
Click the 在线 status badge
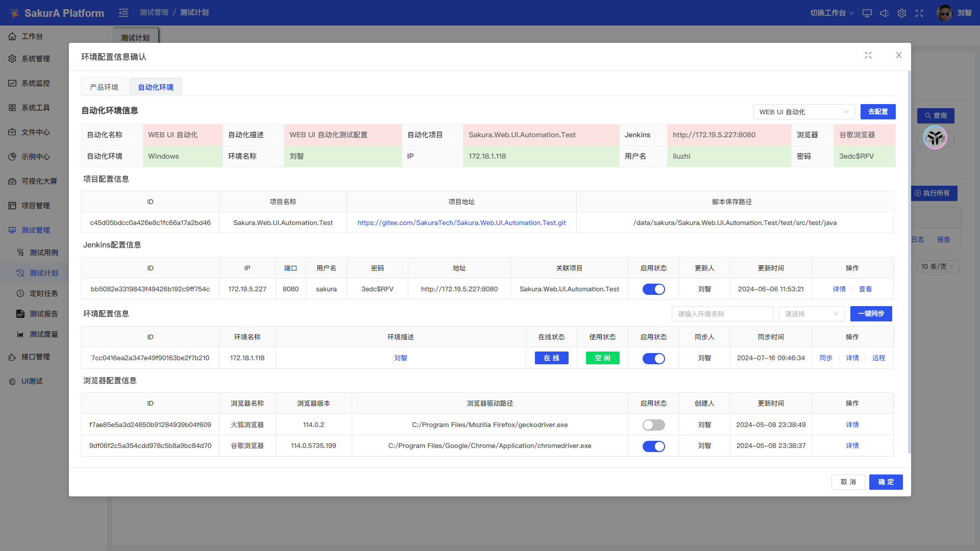coord(551,358)
